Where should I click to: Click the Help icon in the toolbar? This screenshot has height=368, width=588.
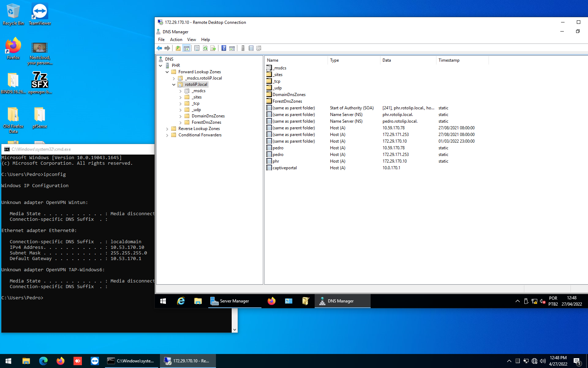point(224,48)
